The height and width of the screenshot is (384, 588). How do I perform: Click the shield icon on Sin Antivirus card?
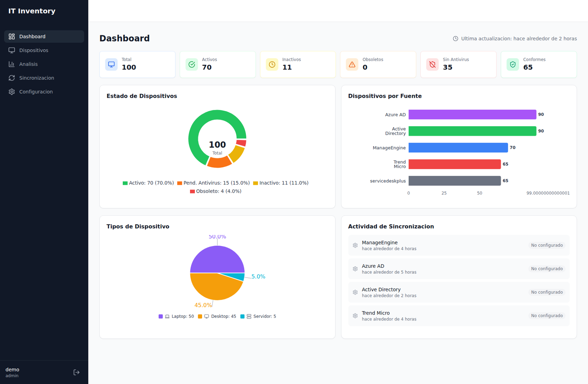tap(433, 64)
